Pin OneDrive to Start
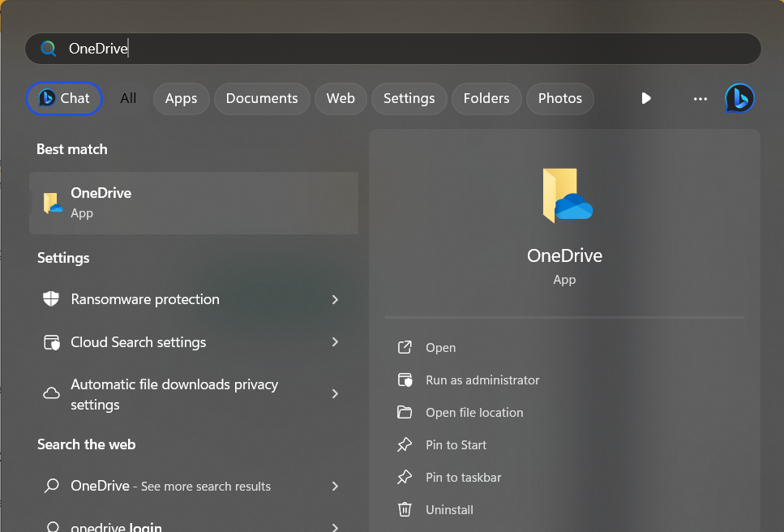The image size is (784, 532). (x=456, y=444)
